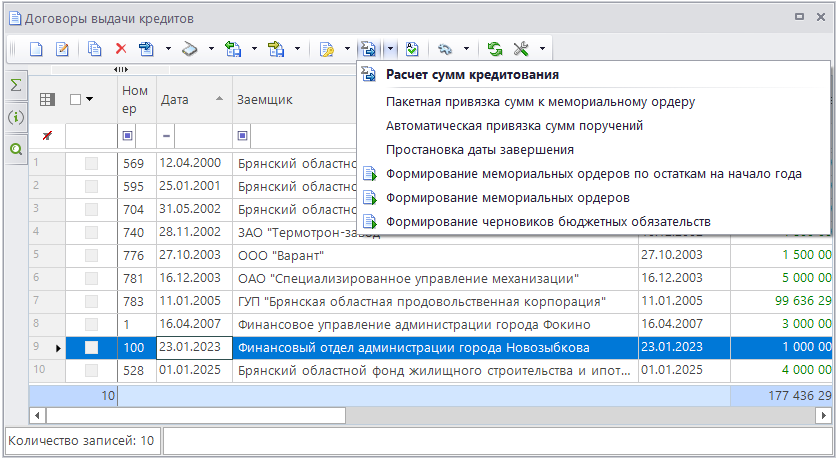838x460 pixels.
Task: Click the red X delete icon
Action: coord(120,48)
